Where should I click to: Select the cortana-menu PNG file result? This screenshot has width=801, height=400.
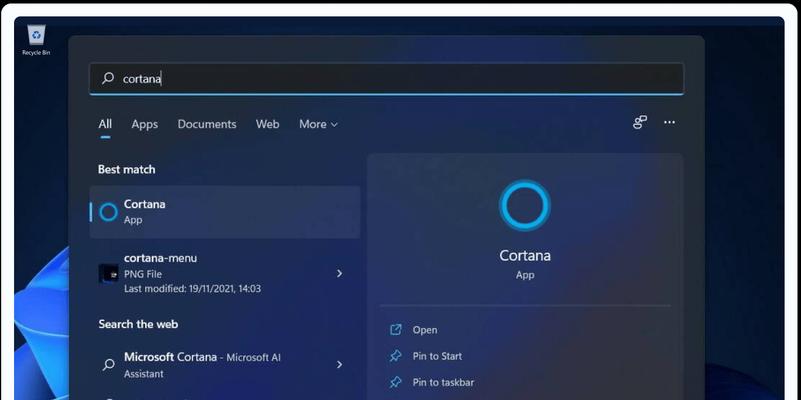click(225, 273)
